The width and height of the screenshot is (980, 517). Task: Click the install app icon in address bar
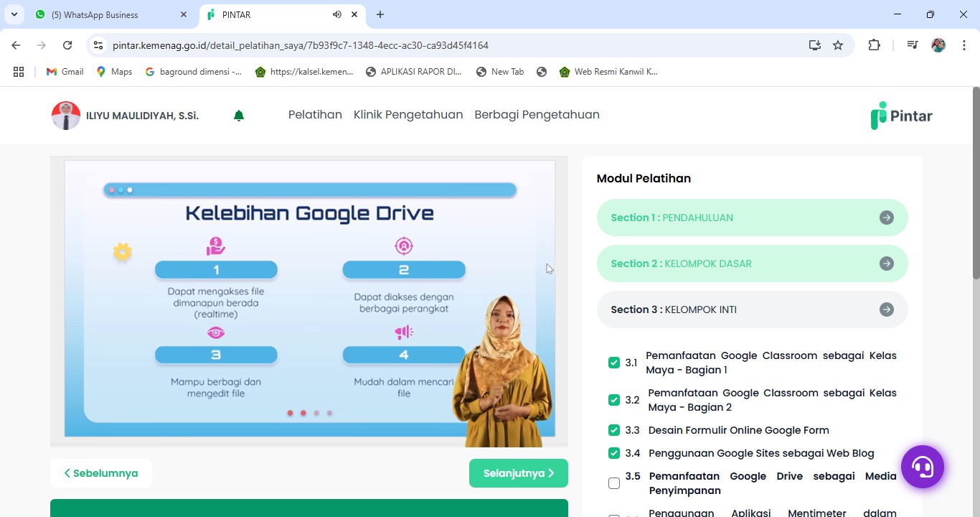pos(814,45)
